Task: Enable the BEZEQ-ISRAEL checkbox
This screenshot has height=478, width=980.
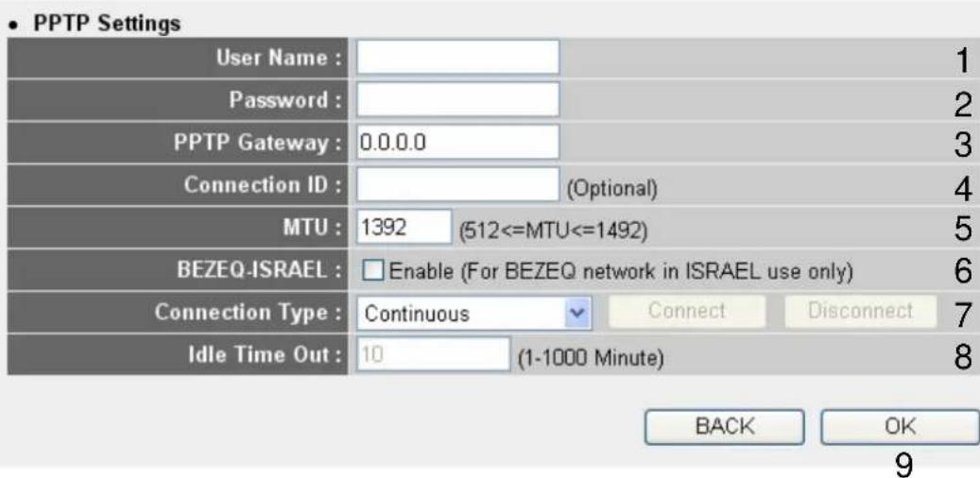Action: click(x=373, y=271)
